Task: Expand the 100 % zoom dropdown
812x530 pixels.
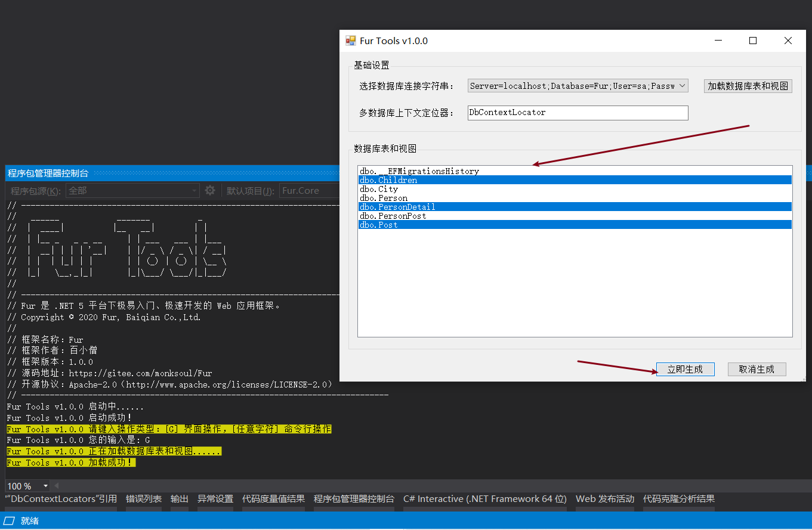Action: (45, 486)
